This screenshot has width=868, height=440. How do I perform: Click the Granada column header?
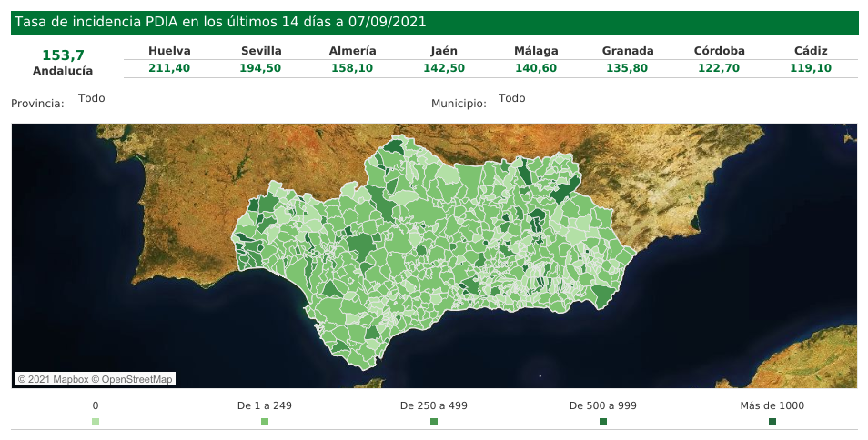(628, 51)
